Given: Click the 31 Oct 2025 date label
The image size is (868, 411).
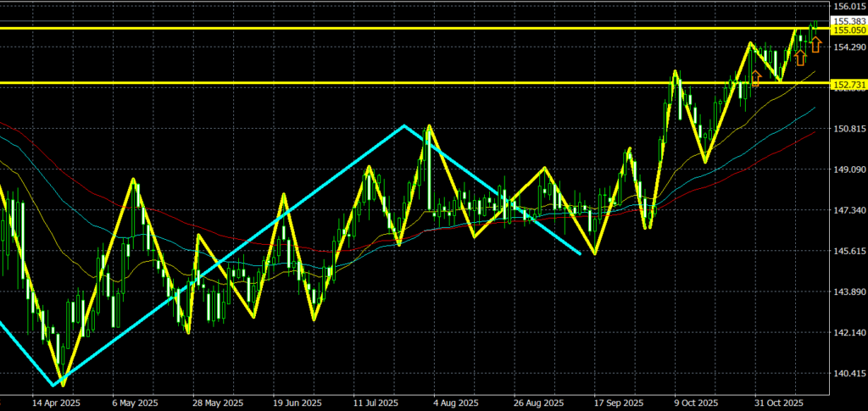Looking at the screenshot, I should point(778,403).
